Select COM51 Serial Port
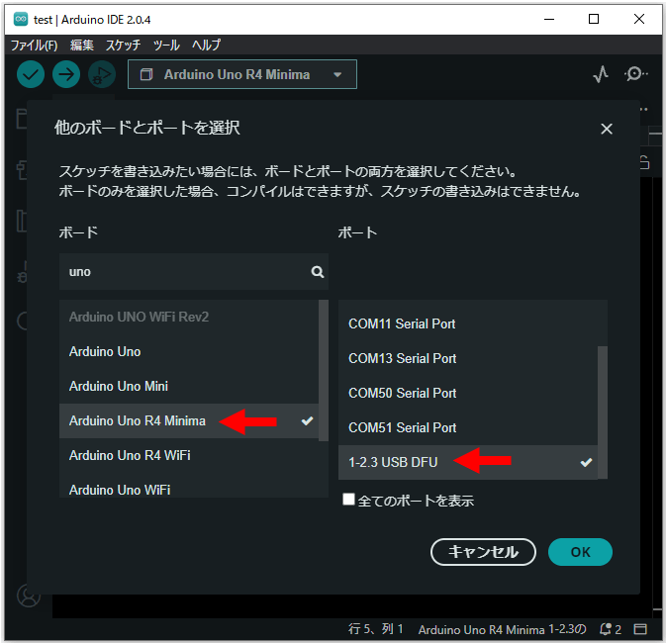 pos(468,428)
